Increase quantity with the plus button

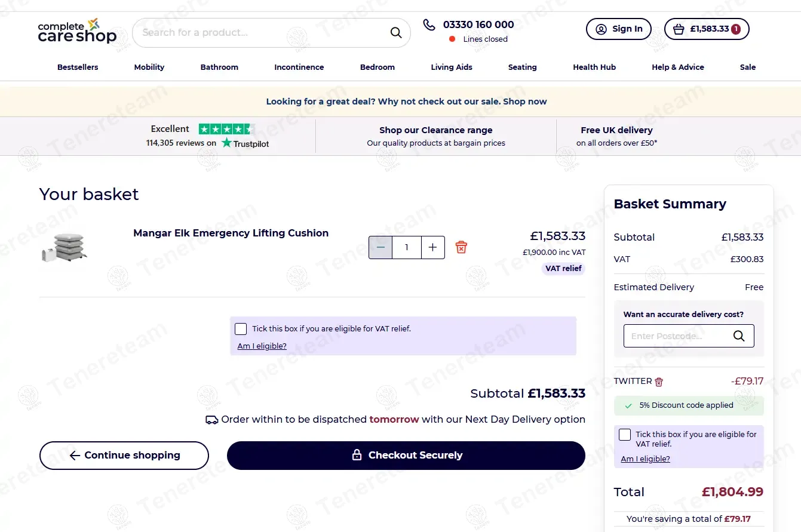click(433, 247)
